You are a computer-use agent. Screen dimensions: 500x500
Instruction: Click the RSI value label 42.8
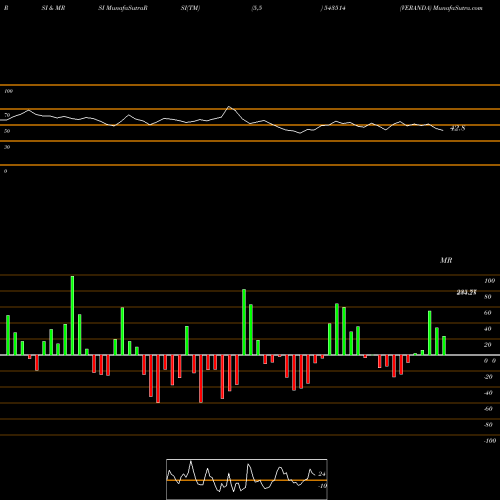pos(457,128)
